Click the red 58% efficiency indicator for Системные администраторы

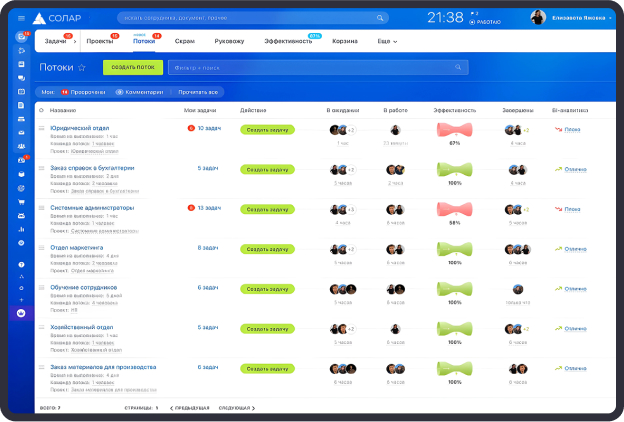click(454, 209)
